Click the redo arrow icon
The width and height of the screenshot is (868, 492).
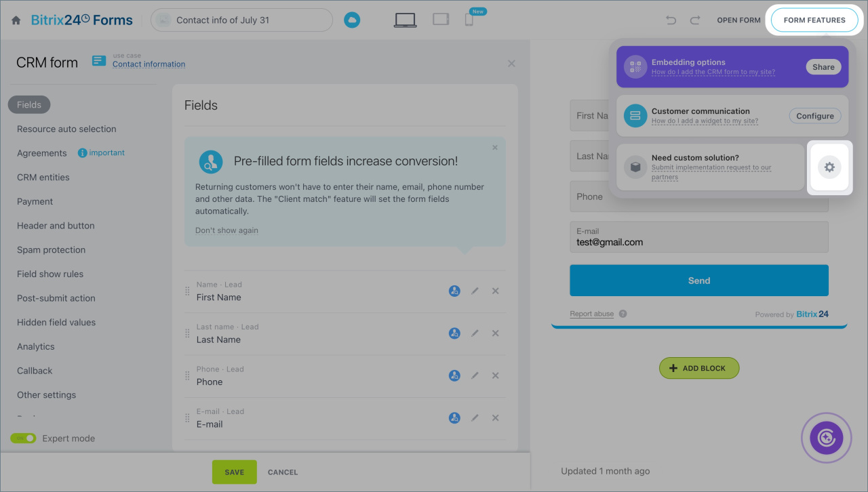(694, 20)
